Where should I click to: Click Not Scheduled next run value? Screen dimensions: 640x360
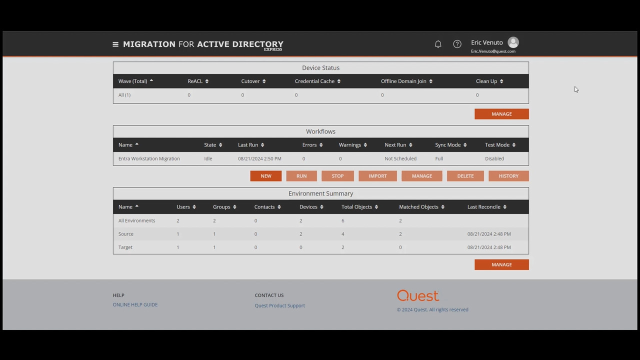pos(400,158)
